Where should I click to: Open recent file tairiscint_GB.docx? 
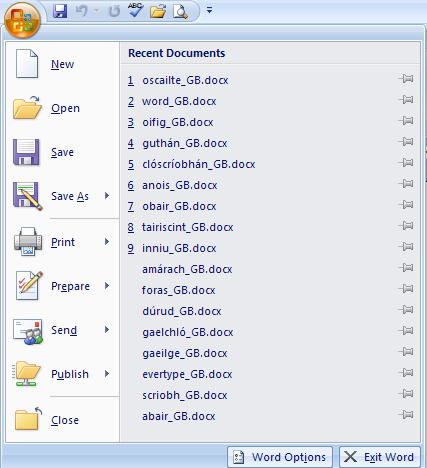coord(188,227)
